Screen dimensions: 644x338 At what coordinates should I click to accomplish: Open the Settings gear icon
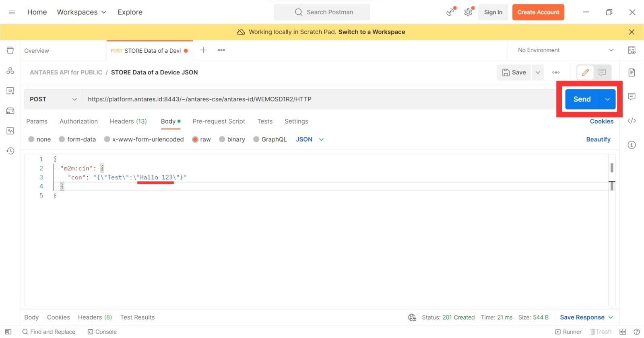pyautogui.click(x=468, y=12)
